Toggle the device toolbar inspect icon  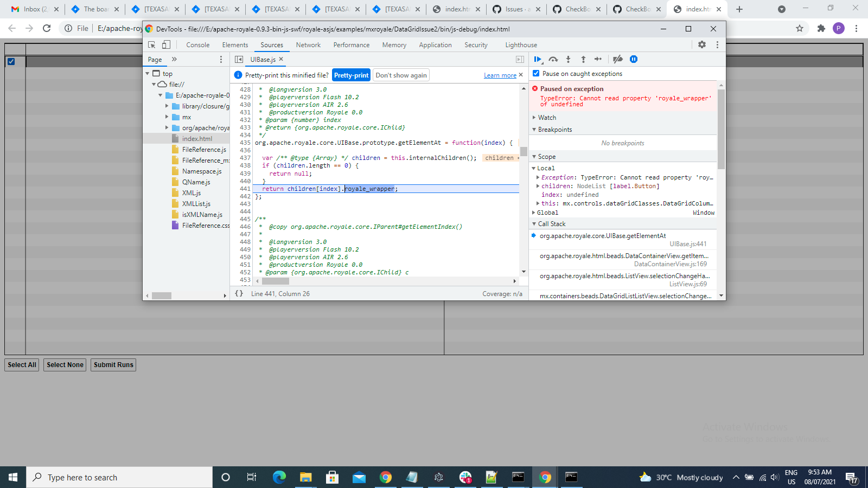click(x=165, y=44)
